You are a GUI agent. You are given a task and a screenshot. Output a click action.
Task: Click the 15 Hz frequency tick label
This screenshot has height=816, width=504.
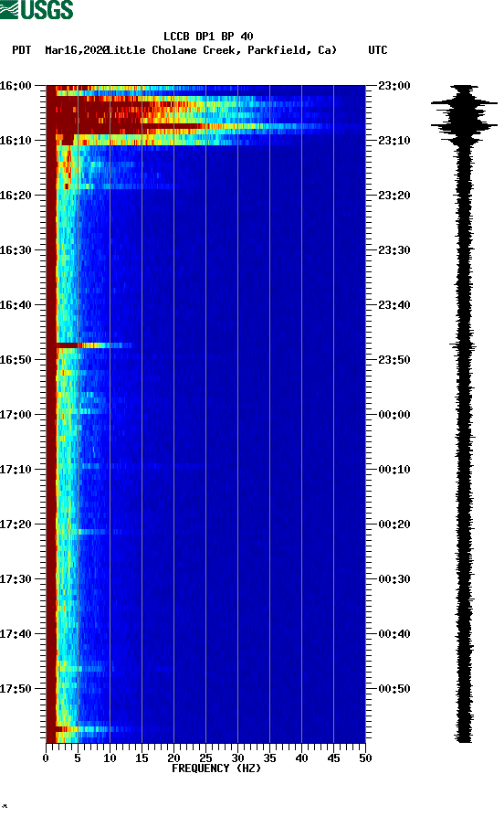tap(142, 758)
